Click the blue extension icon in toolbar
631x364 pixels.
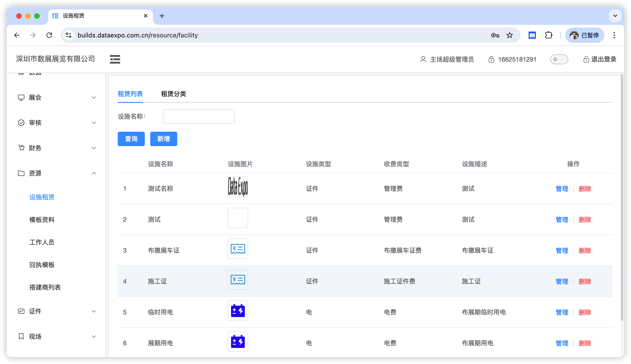[532, 35]
